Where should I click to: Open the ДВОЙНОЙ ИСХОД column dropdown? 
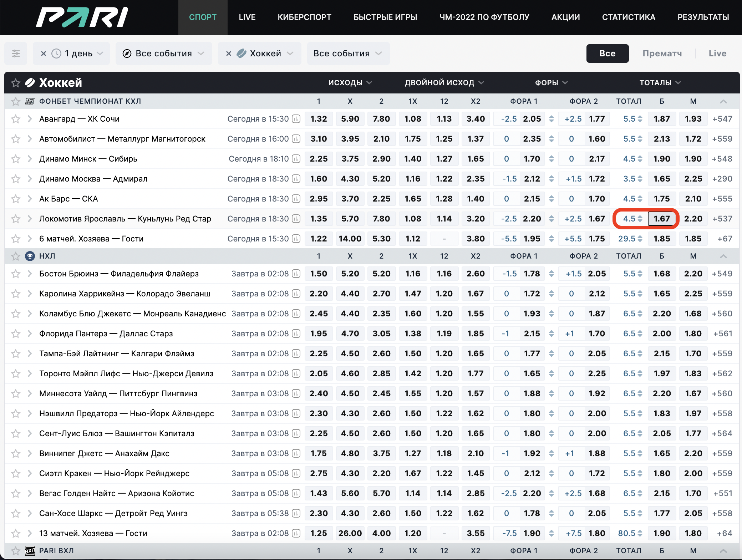click(444, 83)
